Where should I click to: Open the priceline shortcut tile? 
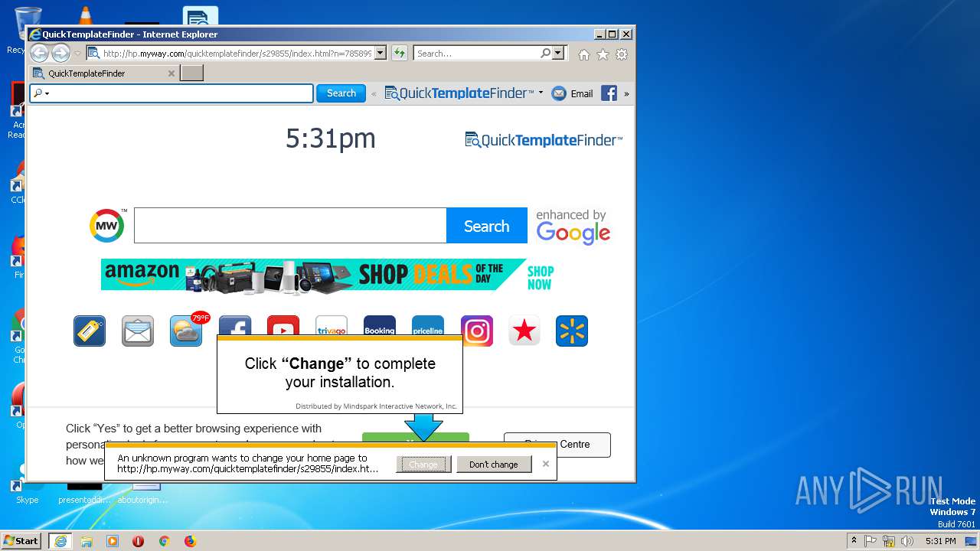[428, 325]
